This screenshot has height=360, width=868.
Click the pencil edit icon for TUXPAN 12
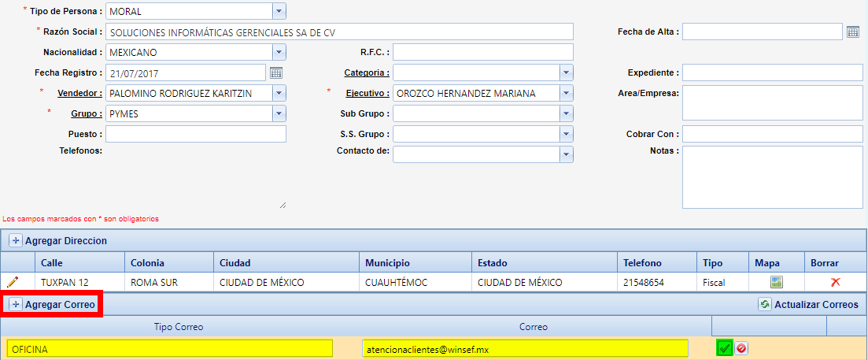[13, 282]
